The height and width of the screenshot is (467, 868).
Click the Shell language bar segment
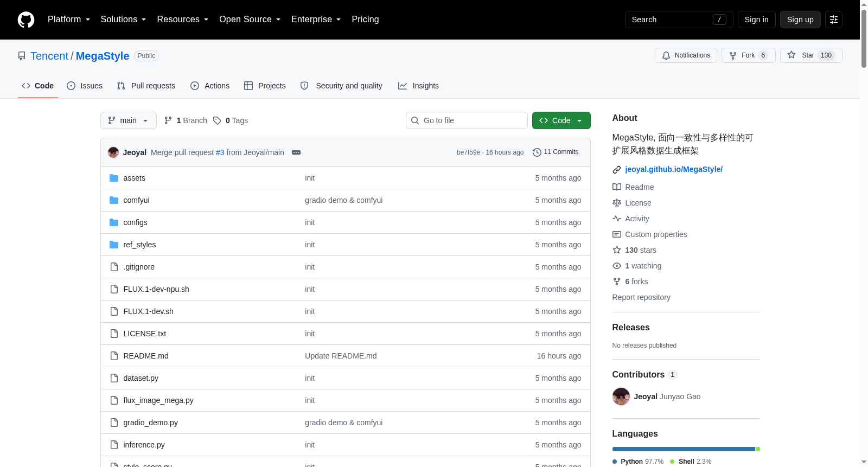click(x=758, y=449)
